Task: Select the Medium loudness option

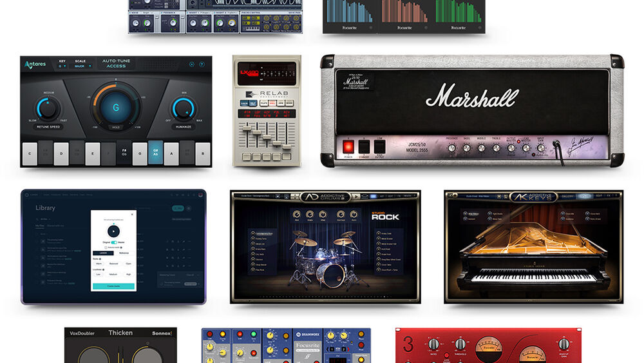Action: [x=113, y=274]
